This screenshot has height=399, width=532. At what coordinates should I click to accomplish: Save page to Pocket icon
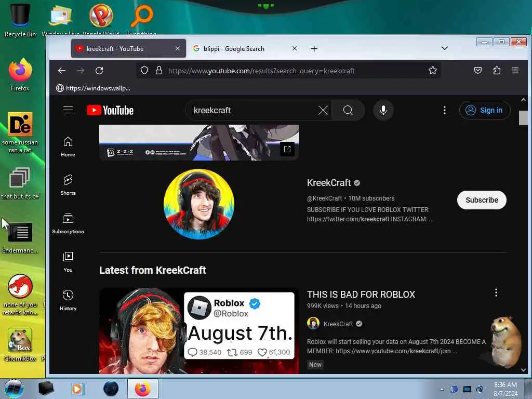(x=478, y=70)
